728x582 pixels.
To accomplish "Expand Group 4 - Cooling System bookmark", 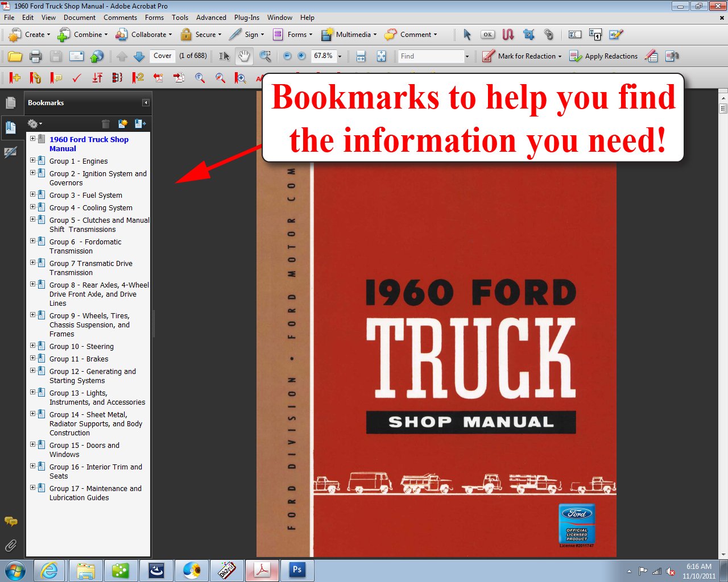I will coord(32,207).
